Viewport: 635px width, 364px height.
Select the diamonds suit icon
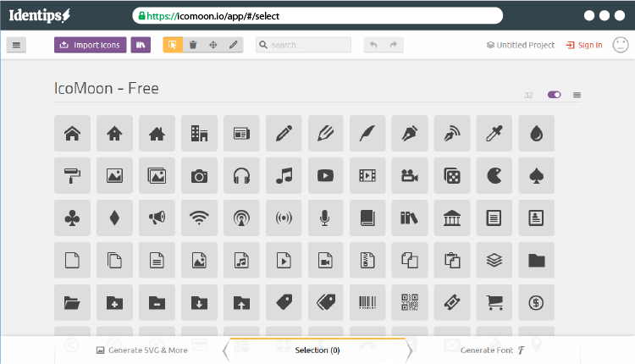114,218
